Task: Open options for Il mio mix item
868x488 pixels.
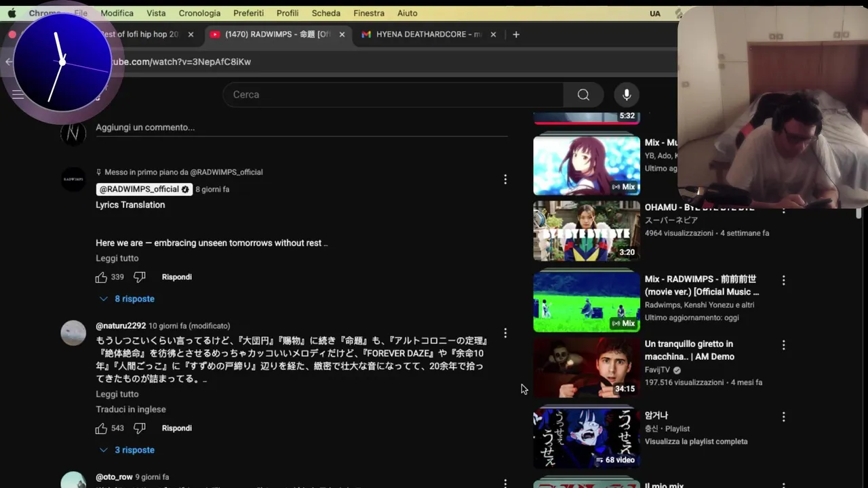Action: coord(783,485)
